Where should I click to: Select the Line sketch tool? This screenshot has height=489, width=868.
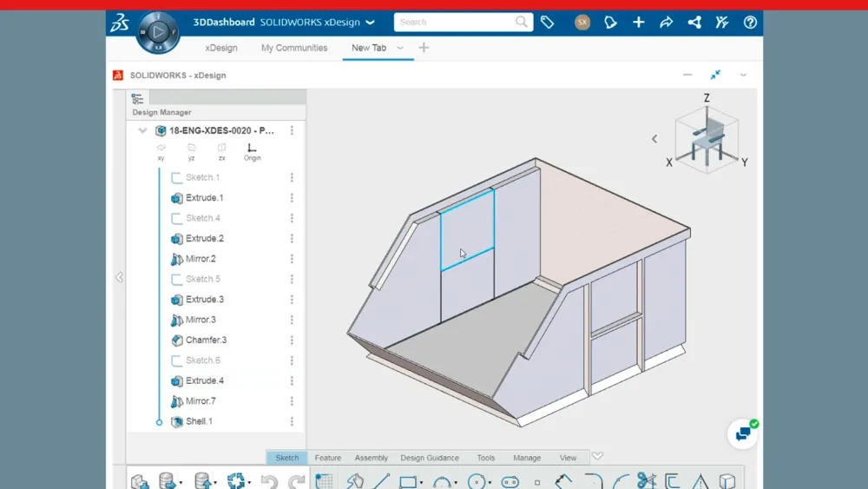(381, 481)
